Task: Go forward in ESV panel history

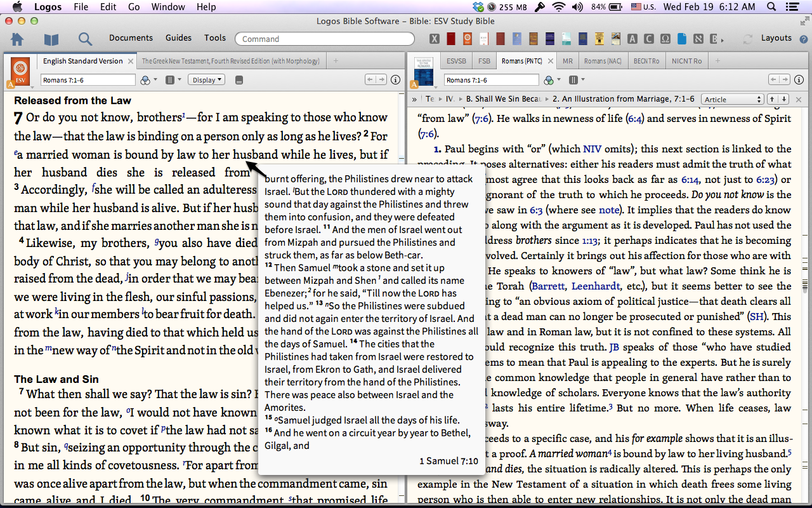Action: 381,80
